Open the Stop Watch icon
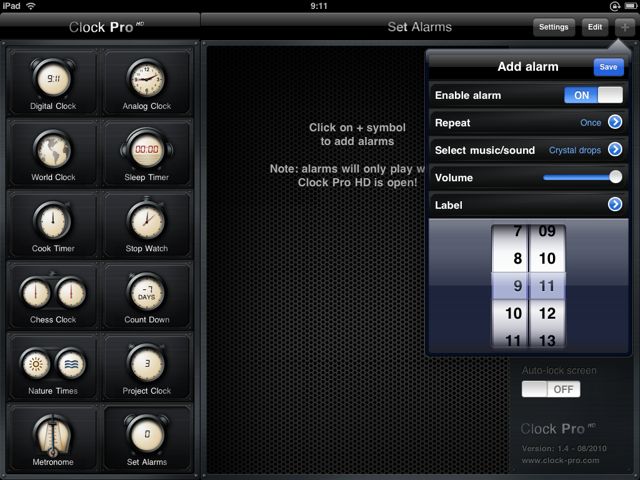 pos(147,221)
